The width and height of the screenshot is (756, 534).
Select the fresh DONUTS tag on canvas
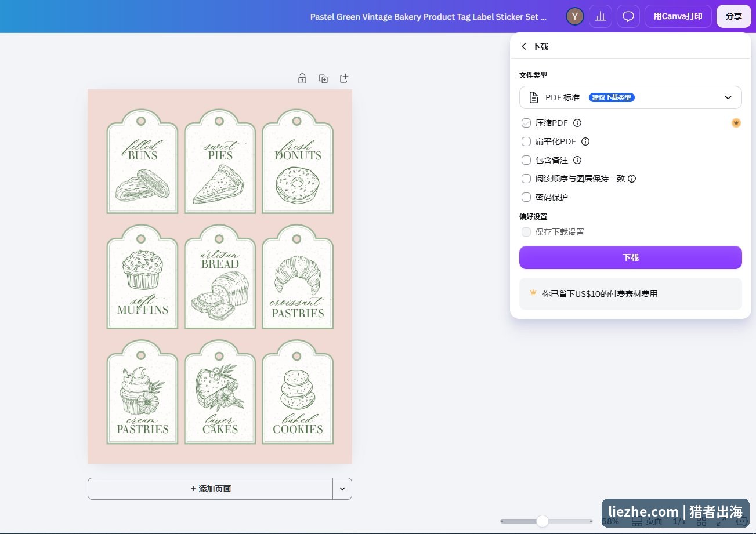coord(298,162)
